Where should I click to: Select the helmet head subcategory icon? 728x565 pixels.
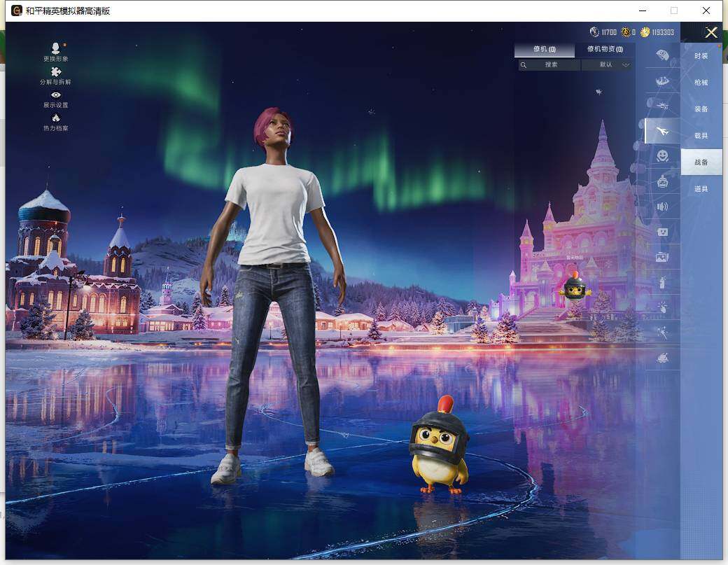point(662,181)
